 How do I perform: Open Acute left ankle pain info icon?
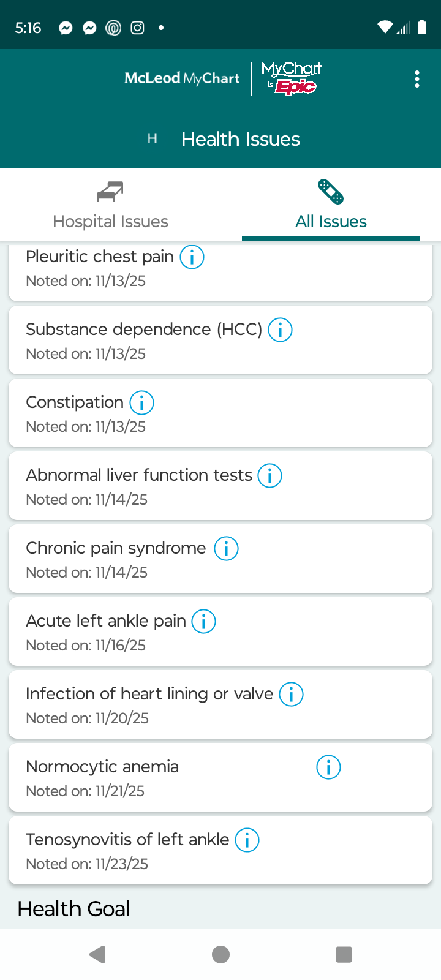point(204,622)
